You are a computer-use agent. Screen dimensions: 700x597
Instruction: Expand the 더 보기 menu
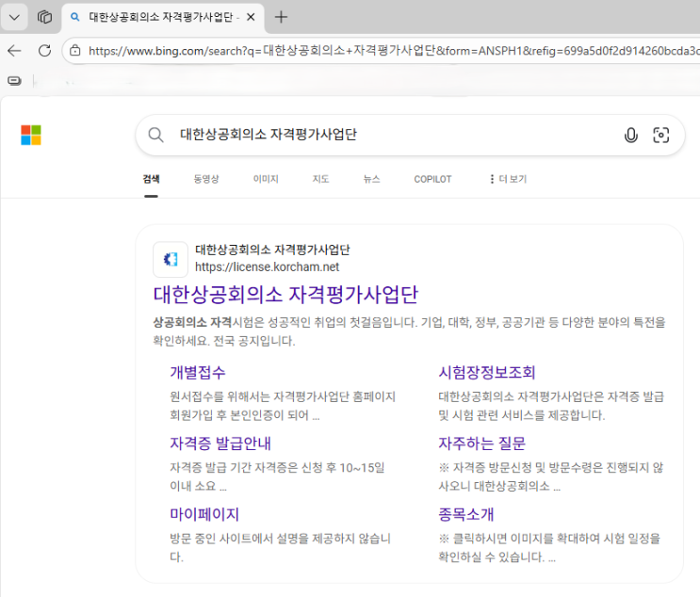tap(507, 179)
